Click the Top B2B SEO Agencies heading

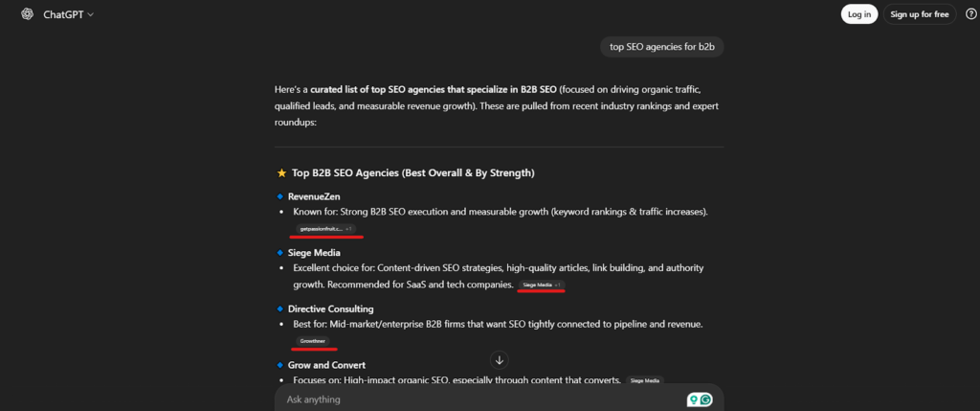[412, 173]
